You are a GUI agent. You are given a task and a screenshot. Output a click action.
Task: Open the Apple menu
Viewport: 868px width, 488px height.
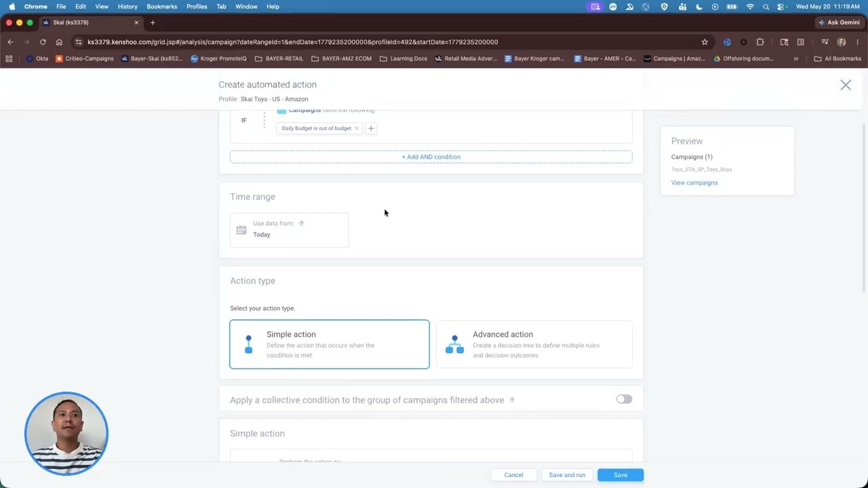12,6
